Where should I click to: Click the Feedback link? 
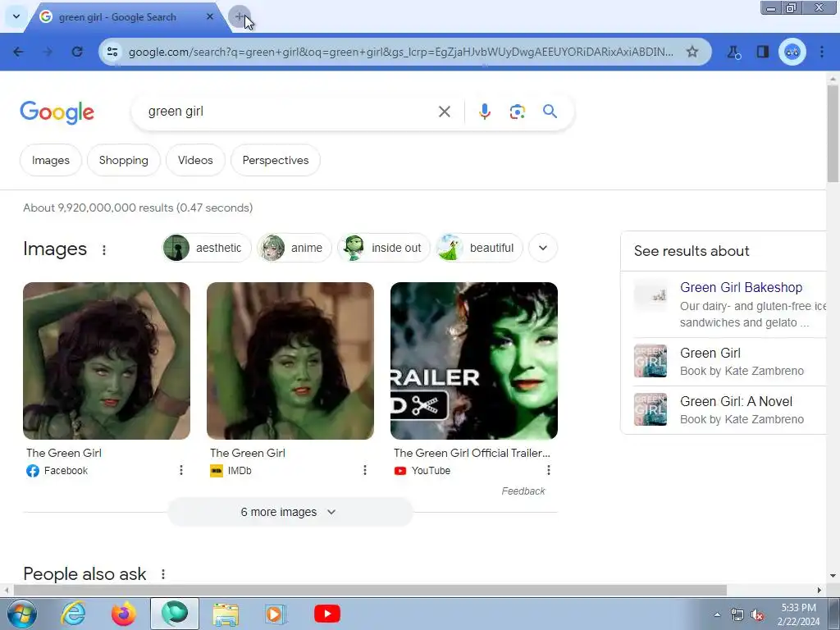pos(523,491)
